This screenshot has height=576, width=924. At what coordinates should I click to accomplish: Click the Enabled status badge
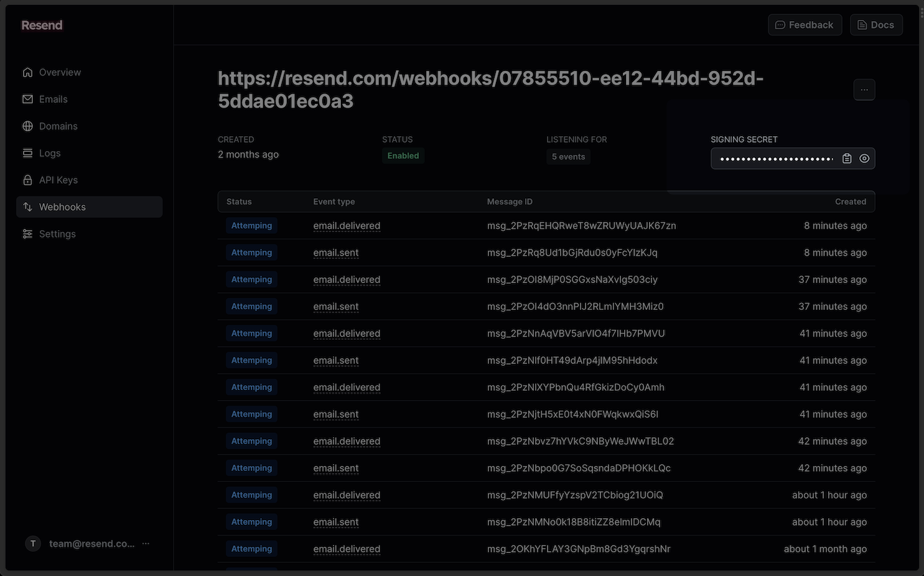[403, 156]
